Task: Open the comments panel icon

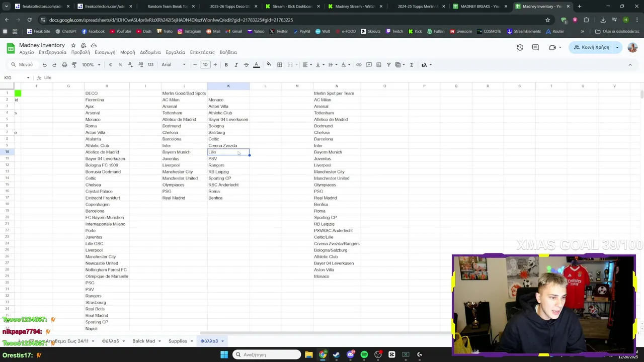Action: 535,47
